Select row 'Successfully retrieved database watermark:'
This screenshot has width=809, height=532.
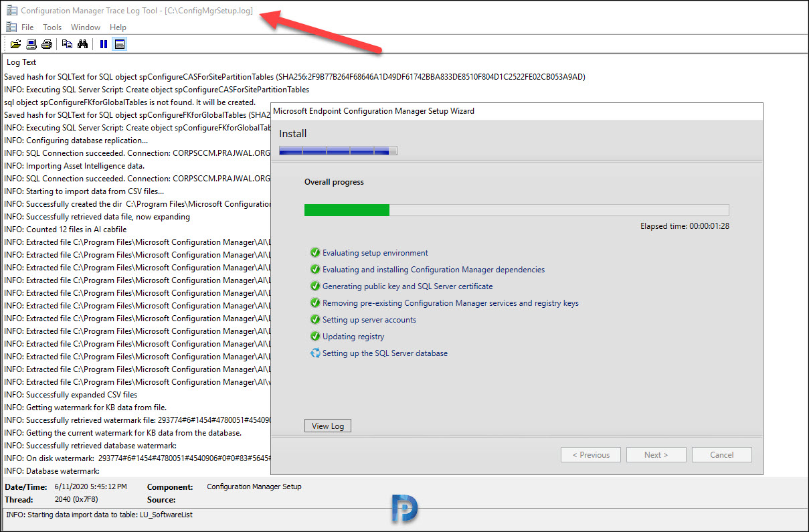(90, 446)
